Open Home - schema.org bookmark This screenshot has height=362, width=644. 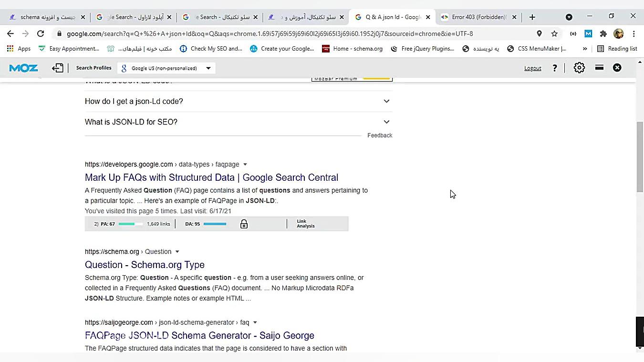353,49
